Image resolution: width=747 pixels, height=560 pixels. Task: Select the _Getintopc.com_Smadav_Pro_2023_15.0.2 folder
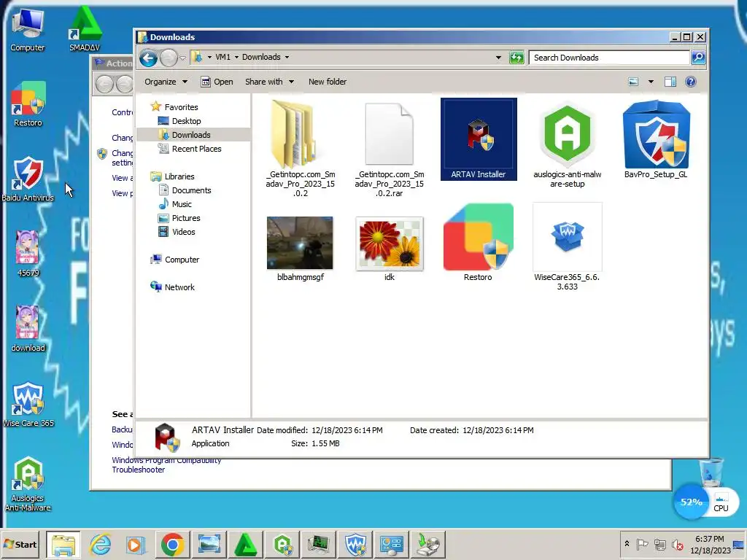coord(300,149)
